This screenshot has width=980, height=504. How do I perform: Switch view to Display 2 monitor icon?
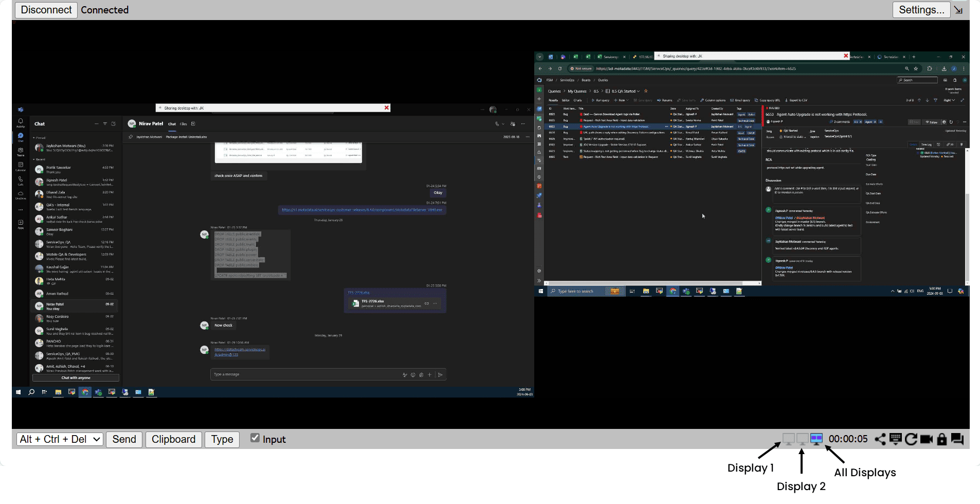coord(802,439)
